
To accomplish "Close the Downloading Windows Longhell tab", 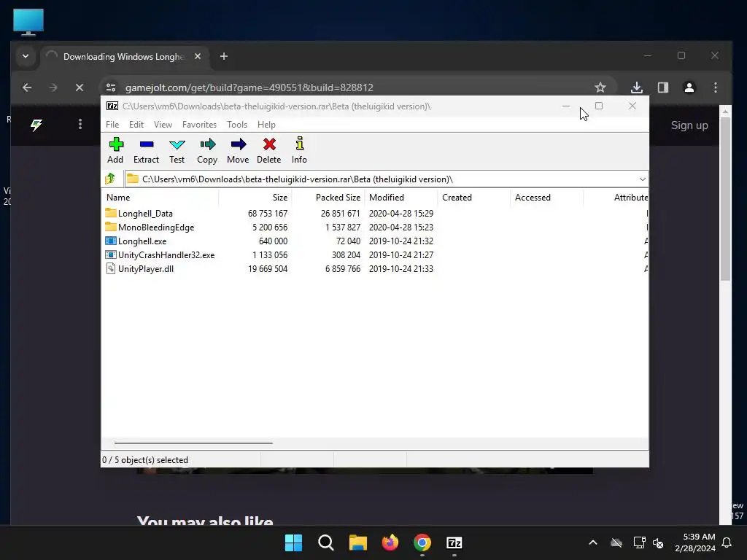I will point(198,56).
